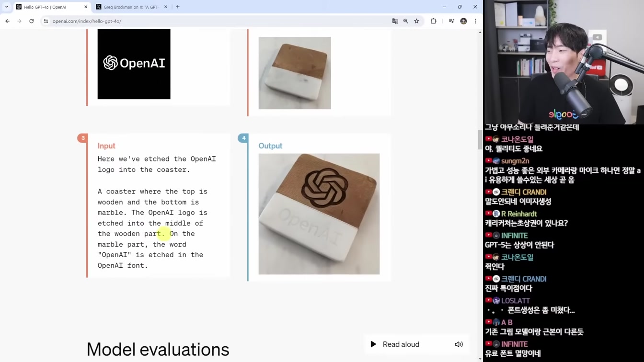Click chat message '캐리커처는초상권이 있나요?'
The width and height of the screenshot is (644, 362).
pos(526,223)
